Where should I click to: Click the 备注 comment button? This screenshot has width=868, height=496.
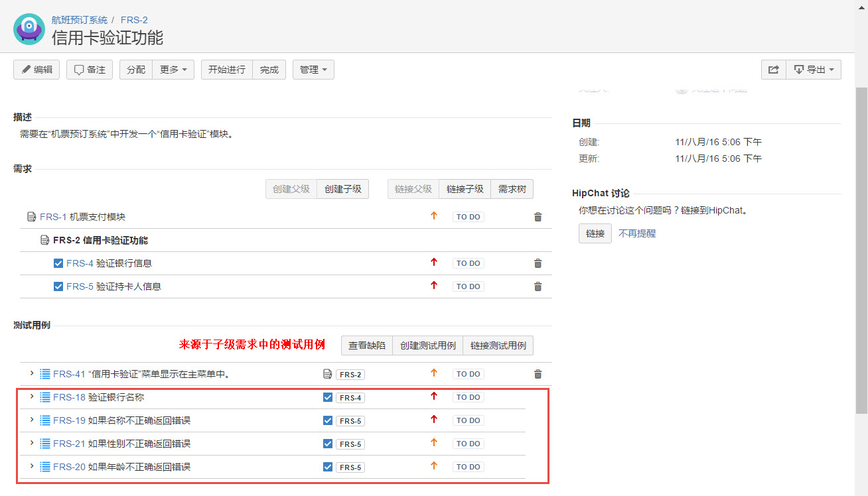(90, 70)
